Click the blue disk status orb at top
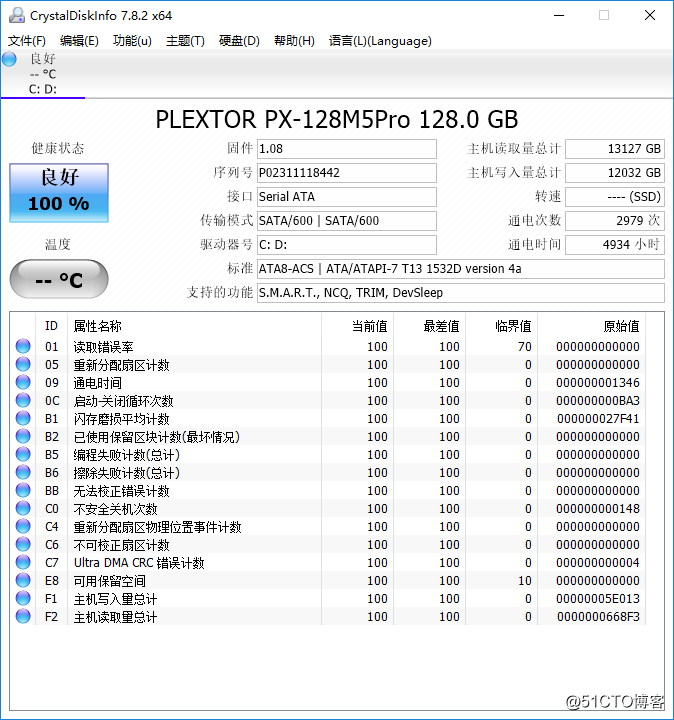The width and height of the screenshot is (674, 720). [9, 59]
